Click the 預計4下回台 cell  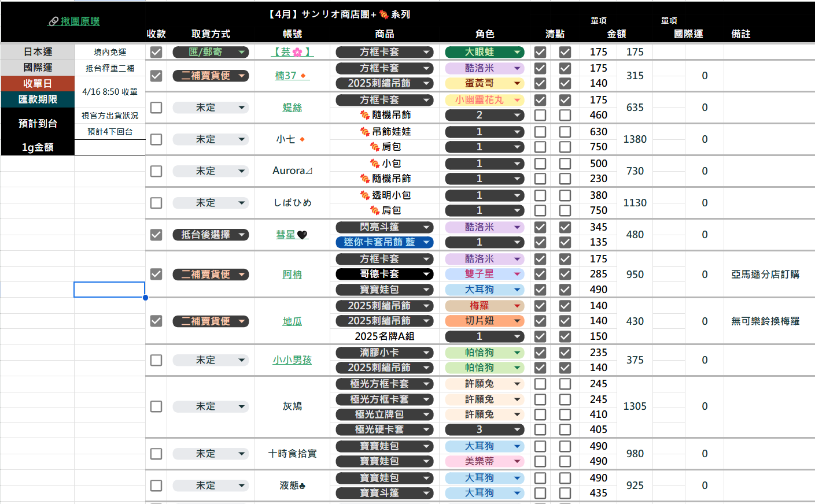[x=110, y=132]
